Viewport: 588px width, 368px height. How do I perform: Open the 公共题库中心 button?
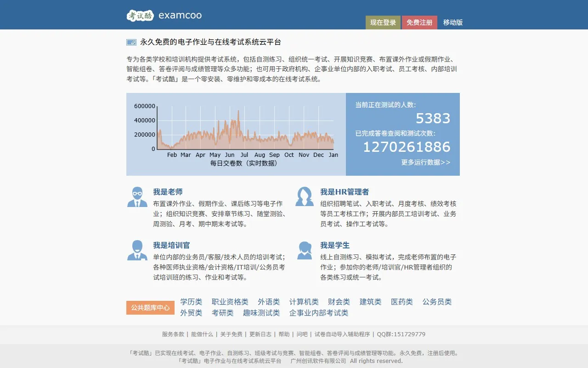tap(150, 308)
